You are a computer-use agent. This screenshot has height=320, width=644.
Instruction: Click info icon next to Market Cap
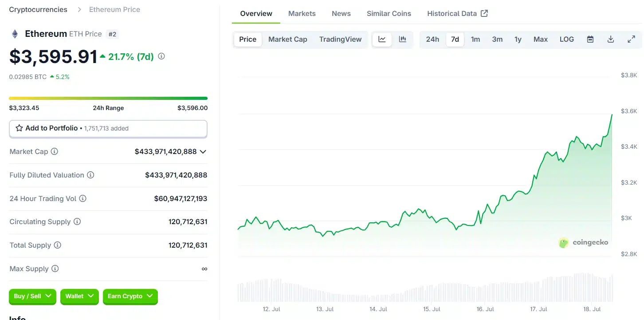55,151
